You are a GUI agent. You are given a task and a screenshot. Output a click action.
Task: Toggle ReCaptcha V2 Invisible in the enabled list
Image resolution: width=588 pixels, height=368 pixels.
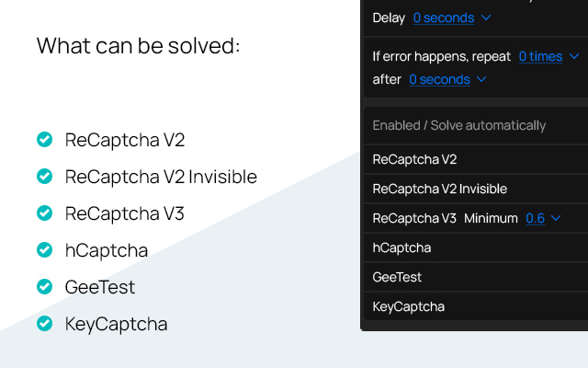pyautogui.click(x=440, y=189)
